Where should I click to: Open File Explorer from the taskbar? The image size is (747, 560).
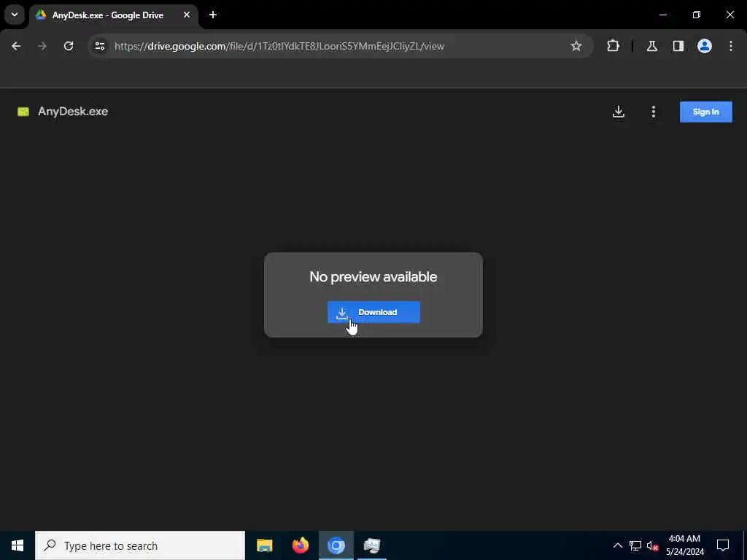pyautogui.click(x=264, y=545)
